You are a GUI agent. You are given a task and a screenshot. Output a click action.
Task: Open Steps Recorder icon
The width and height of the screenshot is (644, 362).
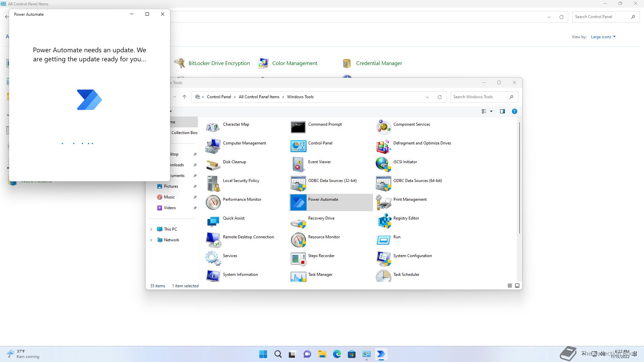(298, 259)
